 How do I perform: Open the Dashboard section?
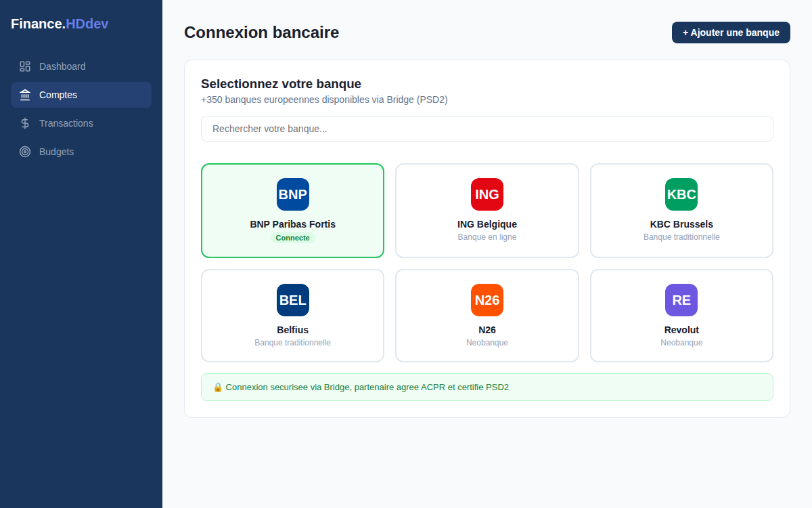(61, 66)
